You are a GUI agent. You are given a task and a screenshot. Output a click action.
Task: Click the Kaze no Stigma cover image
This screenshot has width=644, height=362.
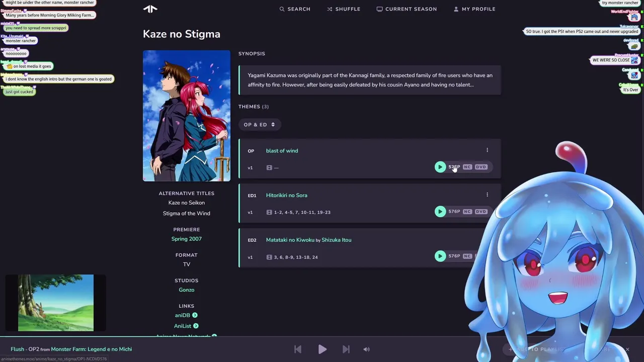pyautogui.click(x=187, y=116)
